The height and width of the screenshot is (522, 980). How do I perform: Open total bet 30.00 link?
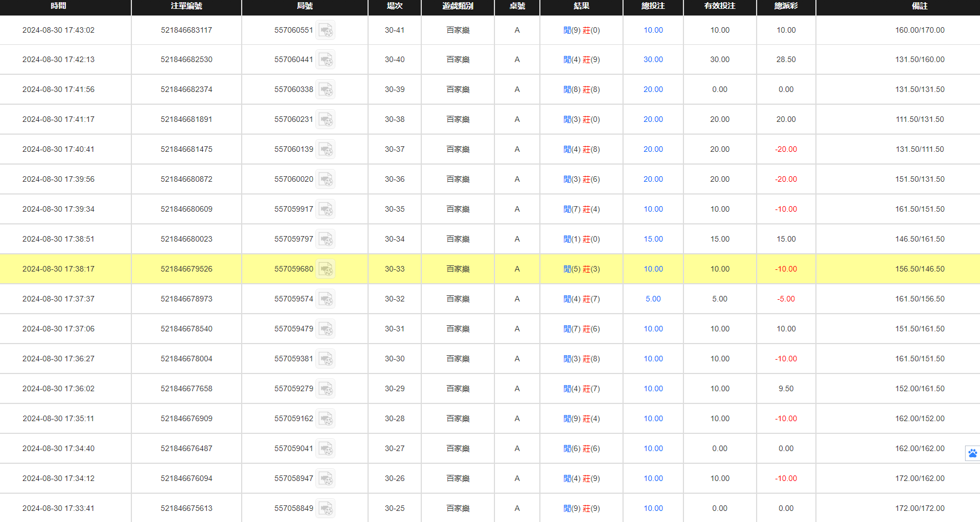[653, 60]
